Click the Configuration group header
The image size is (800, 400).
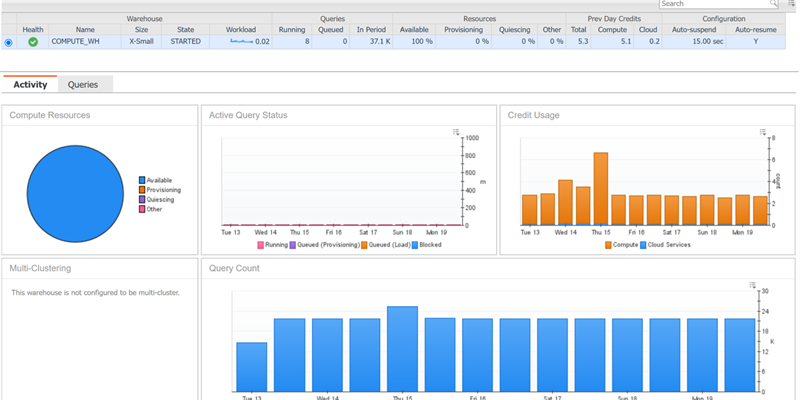tap(724, 18)
